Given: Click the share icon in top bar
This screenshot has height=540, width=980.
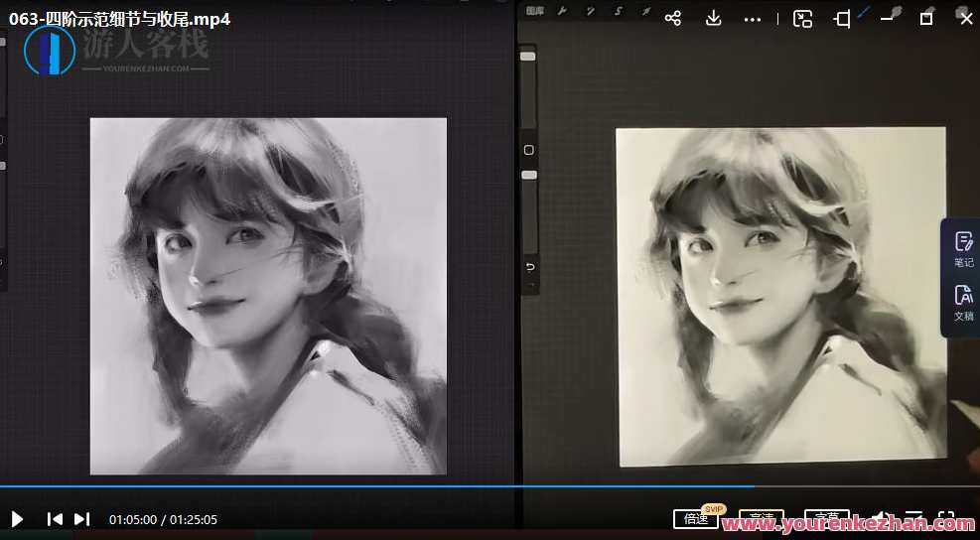Looking at the screenshot, I should 672,18.
